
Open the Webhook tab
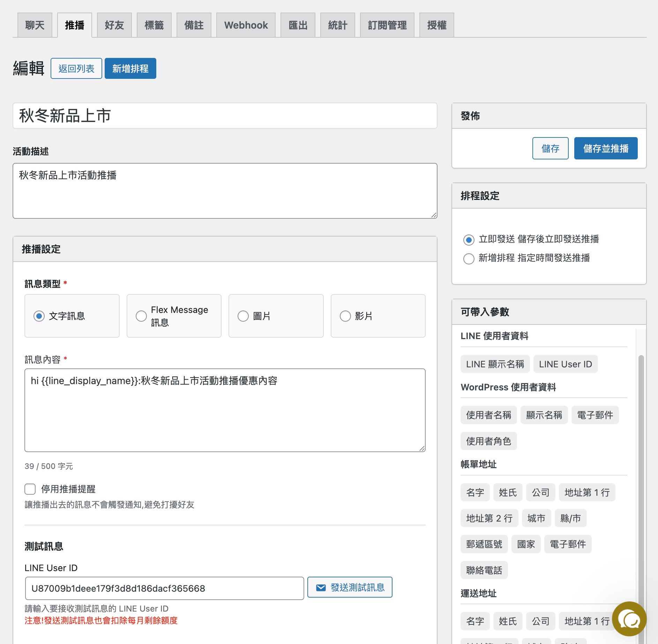click(x=246, y=25)
